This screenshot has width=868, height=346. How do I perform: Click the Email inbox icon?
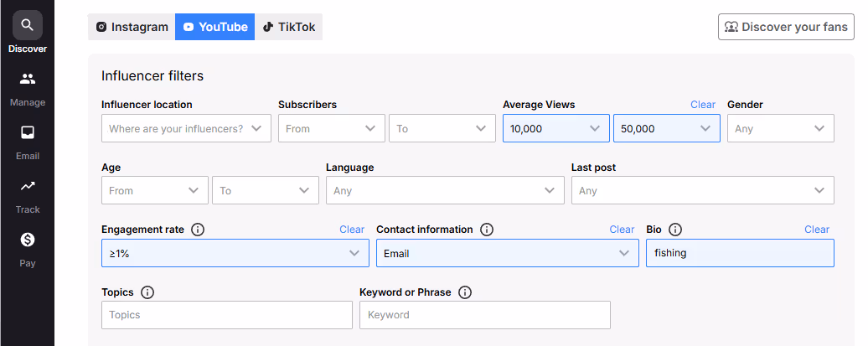tap(28, 133)
